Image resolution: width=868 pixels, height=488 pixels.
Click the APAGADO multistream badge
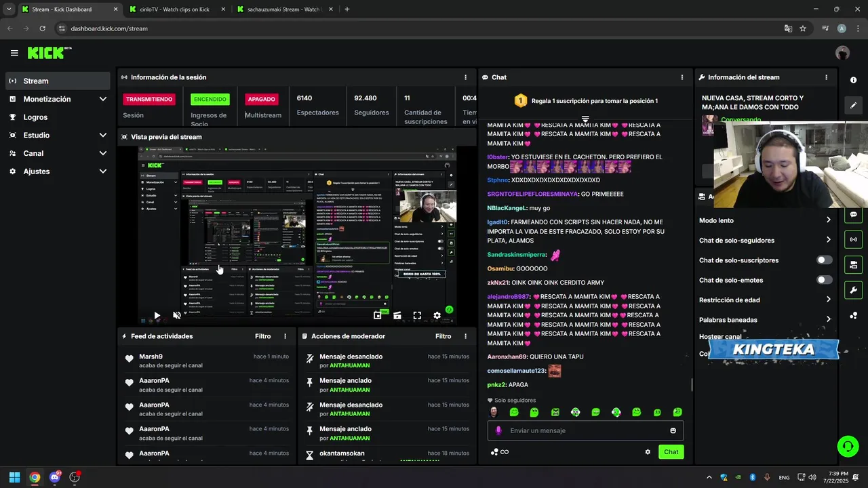pyautogui.click(x=261, y=99)
